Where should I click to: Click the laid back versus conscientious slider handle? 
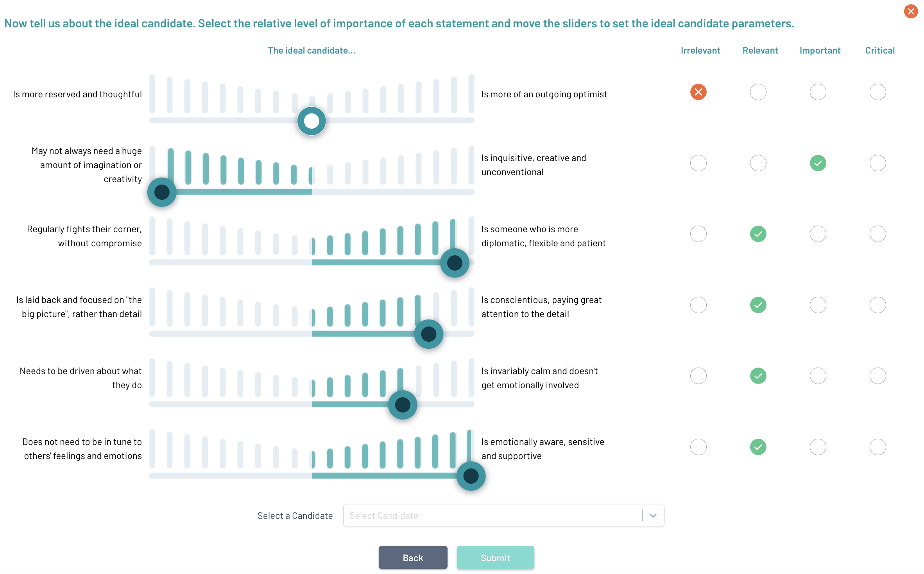pyautogui.click(x=428, y=334)
